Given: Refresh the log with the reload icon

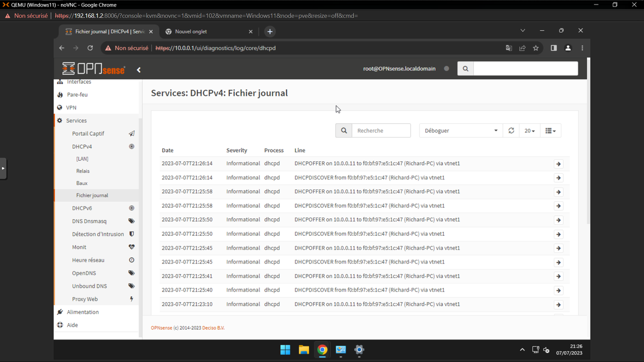Looking at the screenshot, I should [x=511, y=131].
